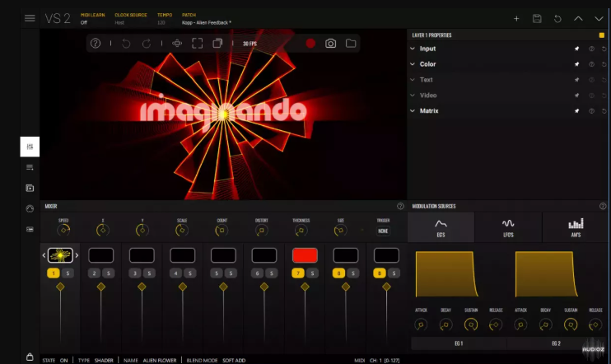Expand the Matrix properties section
The image size is (611, 364).
pyautogui.click(x=428, y=110)
